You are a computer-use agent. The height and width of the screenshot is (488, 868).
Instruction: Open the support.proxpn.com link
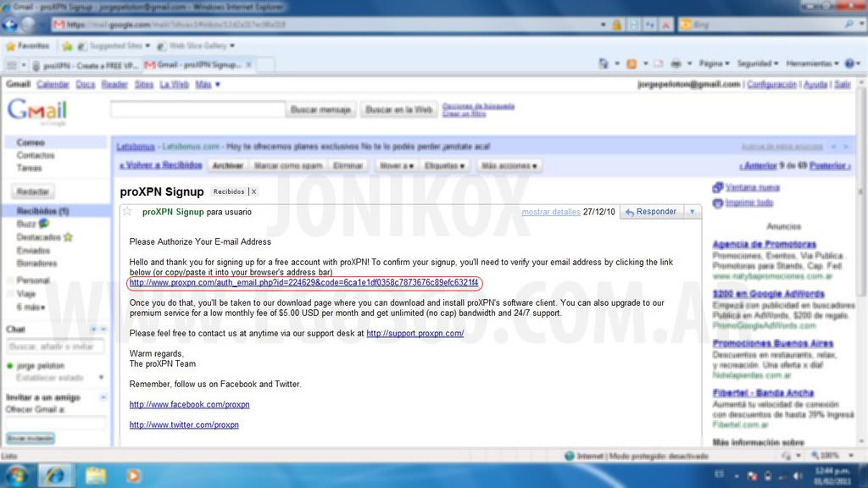tap(415, 334)
